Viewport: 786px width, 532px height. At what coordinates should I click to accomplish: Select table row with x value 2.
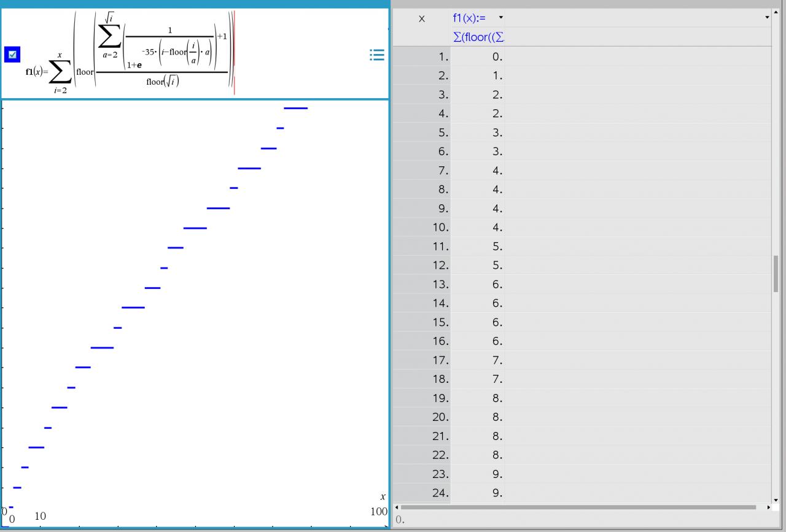(x=422, y=76)
